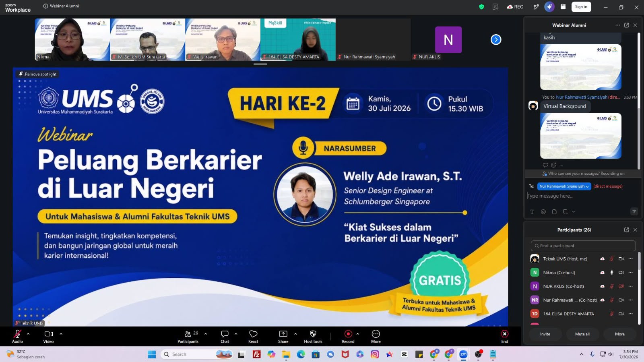Click Remove spotlight on main video
This screenshot has height=362, width=644.
pyautogui.click(x=37, y=74)
